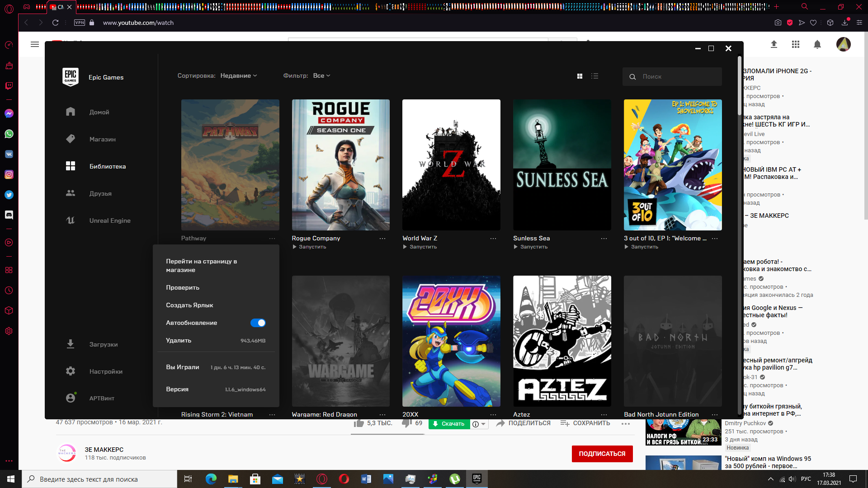Go to Магазин in launcher sidebar
Image resolution: width=868 pixels, height=488 pixels.
tap(102, 139)
